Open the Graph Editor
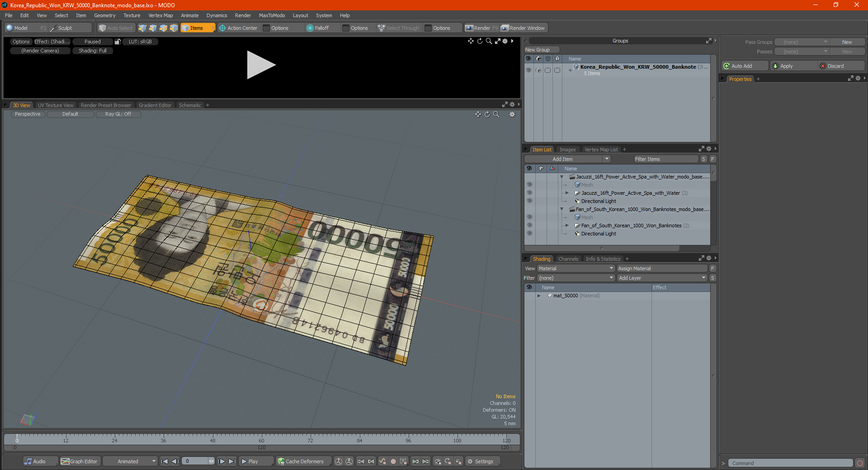868x470 pixels. click(x=79, y=461)
